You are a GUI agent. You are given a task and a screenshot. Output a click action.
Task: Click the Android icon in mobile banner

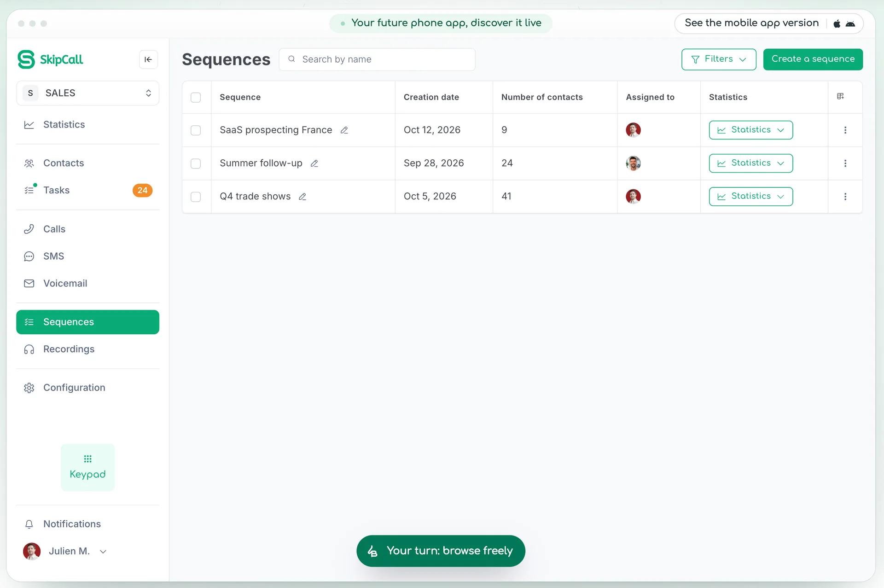(850, 24)
